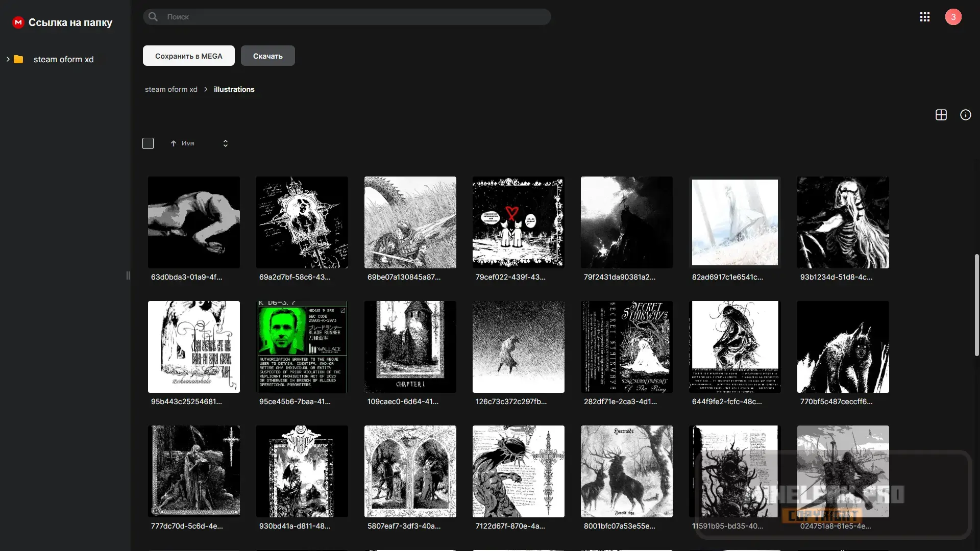Open the Chapter I thumbnail 109caec0-6d64-41...
This screenshot has height=551, width=980.
point(410,347)
